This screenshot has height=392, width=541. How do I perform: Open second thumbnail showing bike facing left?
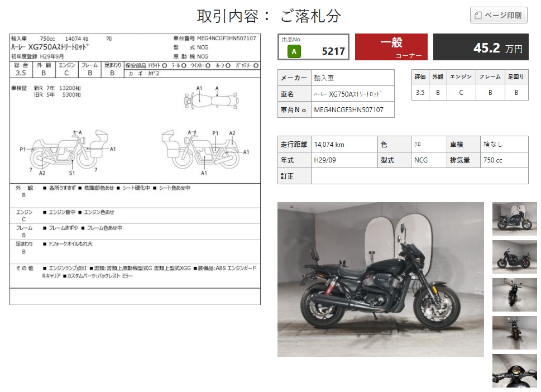[x=514, y=256]
